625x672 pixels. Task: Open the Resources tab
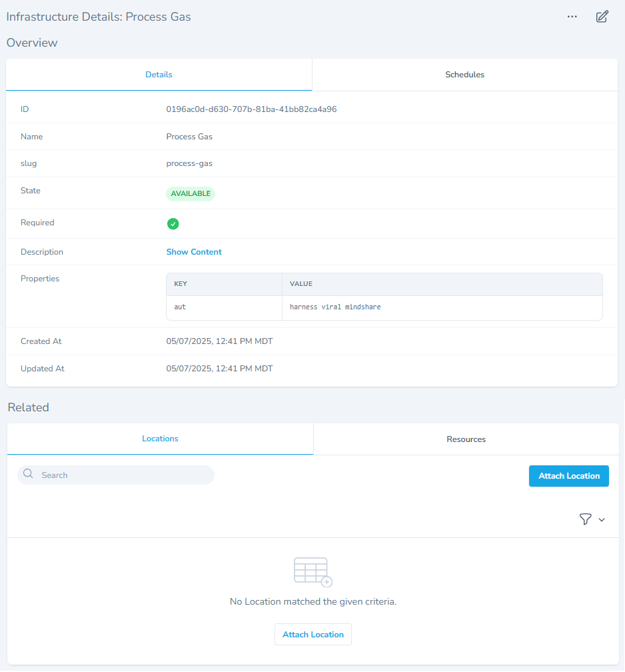[x=466, y=439]
